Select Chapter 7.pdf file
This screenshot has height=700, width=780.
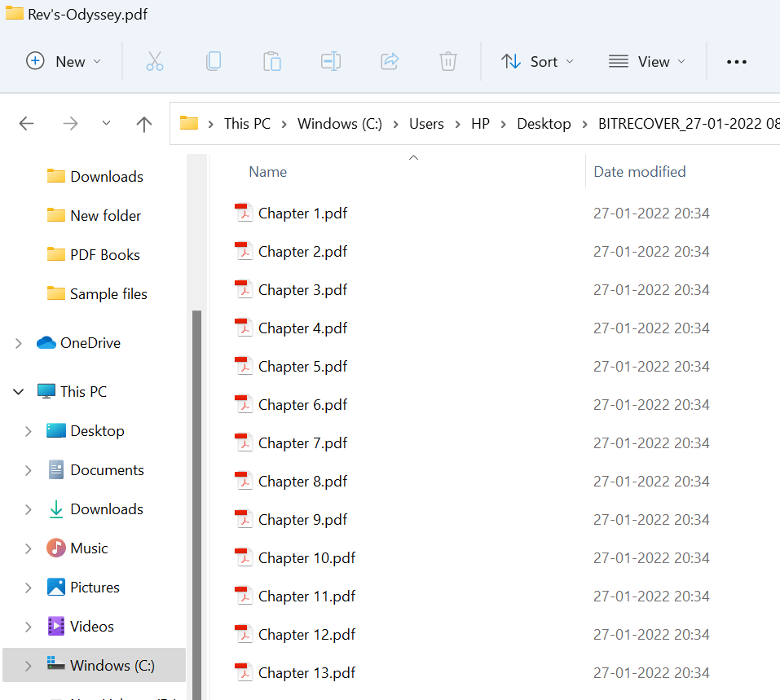(x=302, y=443)
